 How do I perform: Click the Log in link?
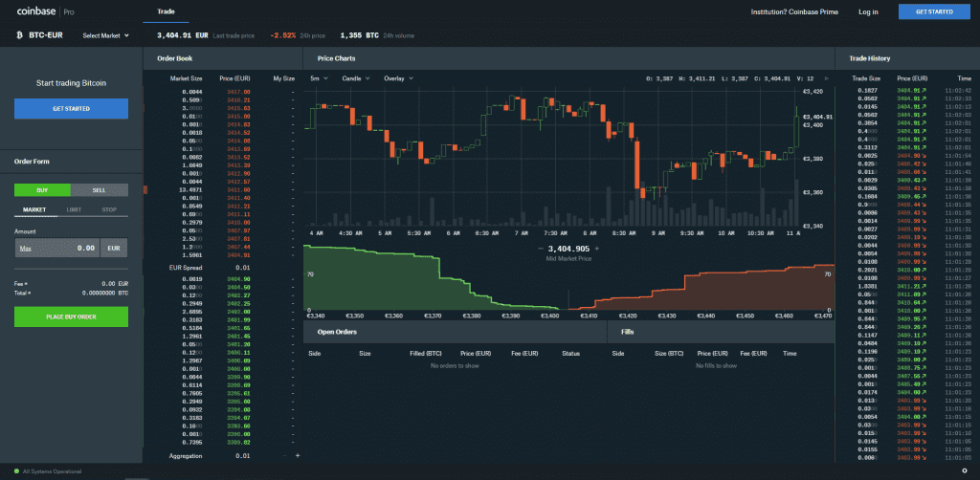(x=868, y=11)
